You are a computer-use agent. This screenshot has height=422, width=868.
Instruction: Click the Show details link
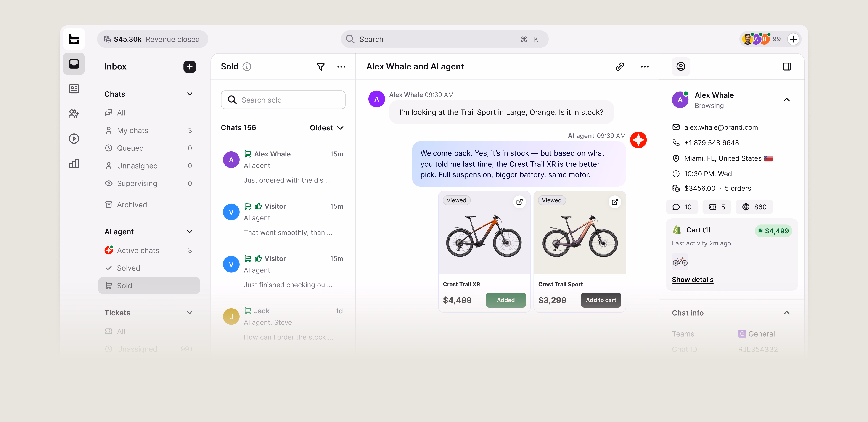point(692,280)
